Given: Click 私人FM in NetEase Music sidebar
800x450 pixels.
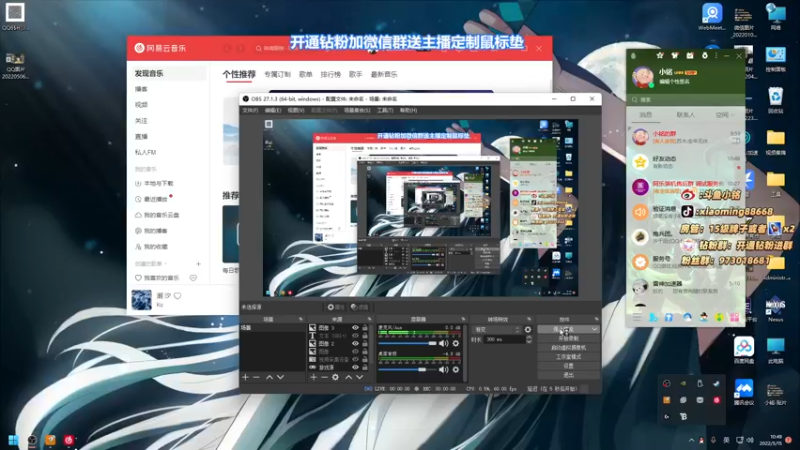Looking at the screenshot, I should pyautogui.click(x=146, y=153).
